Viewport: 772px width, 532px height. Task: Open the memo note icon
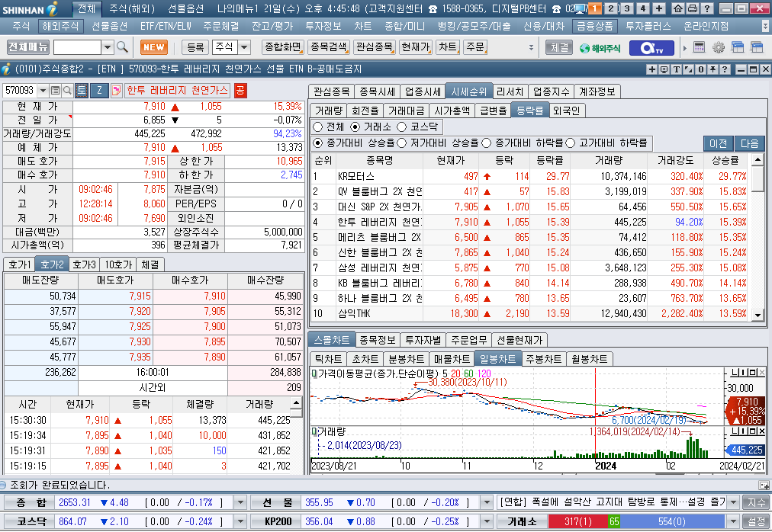(116, 91)
